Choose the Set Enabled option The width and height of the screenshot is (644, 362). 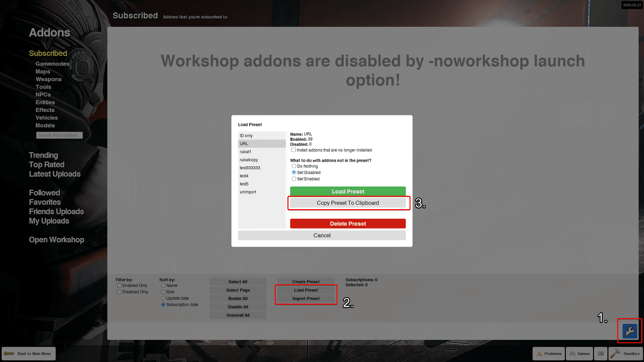click(294, 179)
